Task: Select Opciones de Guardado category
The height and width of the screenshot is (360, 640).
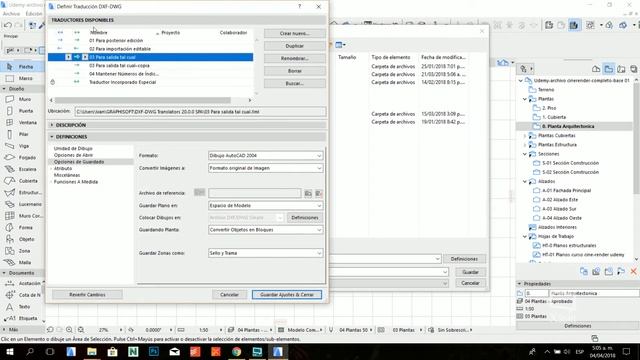Action: click(x=79, y=162)
